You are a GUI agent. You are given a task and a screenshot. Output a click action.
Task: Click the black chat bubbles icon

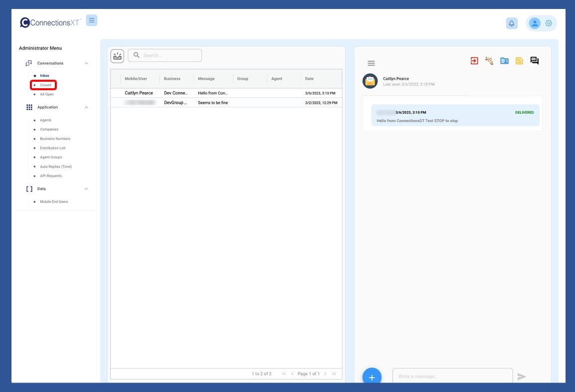pos(534,61)
